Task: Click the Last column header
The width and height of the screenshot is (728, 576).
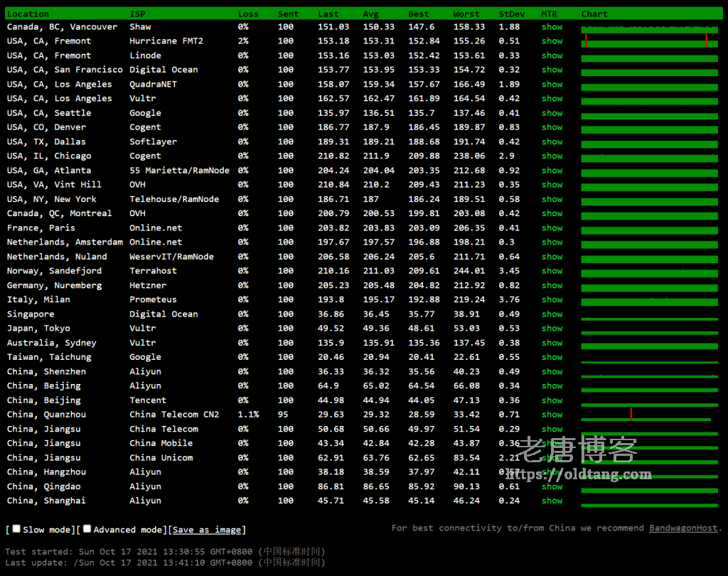Action: [328, 14]
